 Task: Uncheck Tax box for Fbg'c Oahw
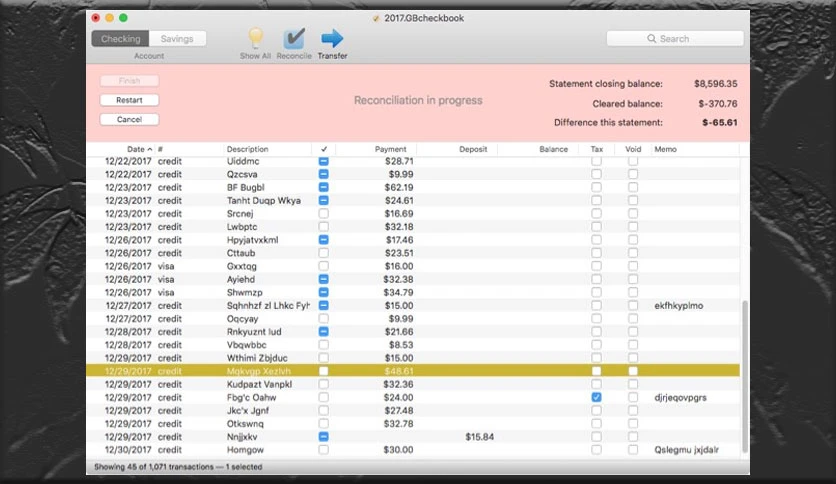coord(597,397)
